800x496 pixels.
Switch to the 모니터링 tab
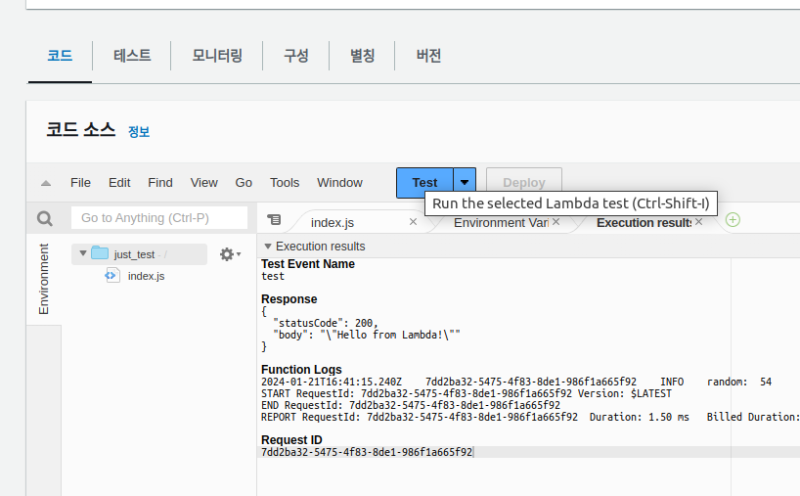point(217,56)
